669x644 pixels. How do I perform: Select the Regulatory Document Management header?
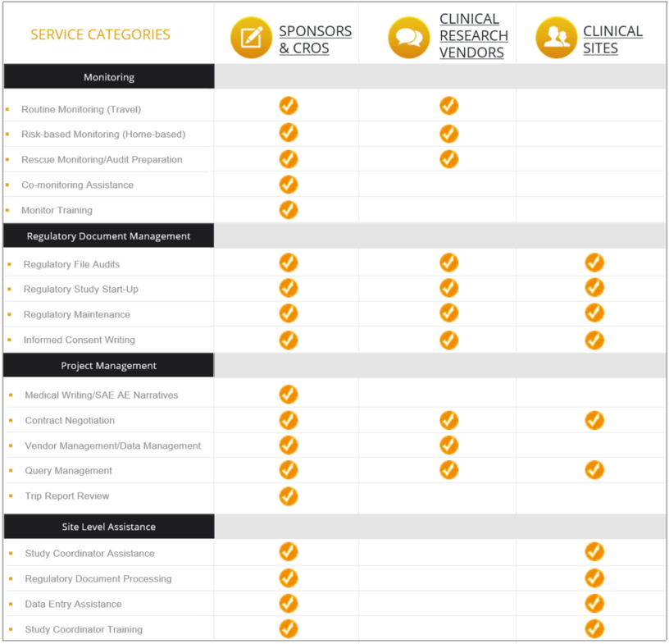pyautogui.click(x=109, y=235)
